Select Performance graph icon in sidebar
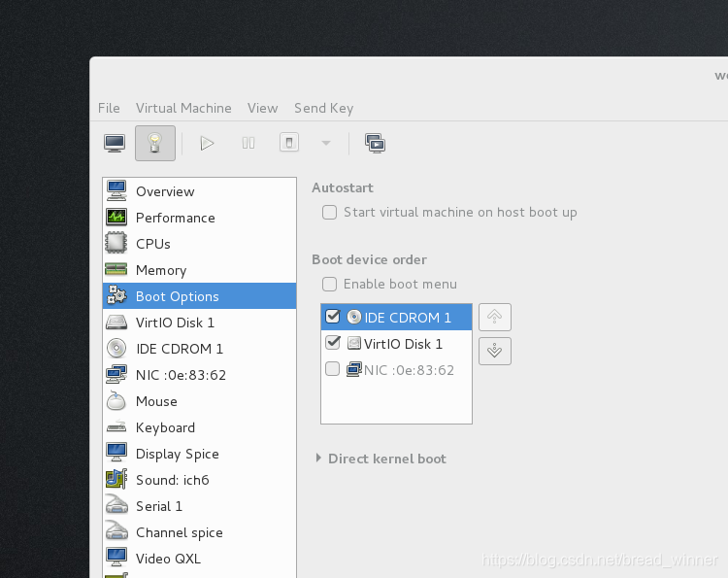 (116, 217)
